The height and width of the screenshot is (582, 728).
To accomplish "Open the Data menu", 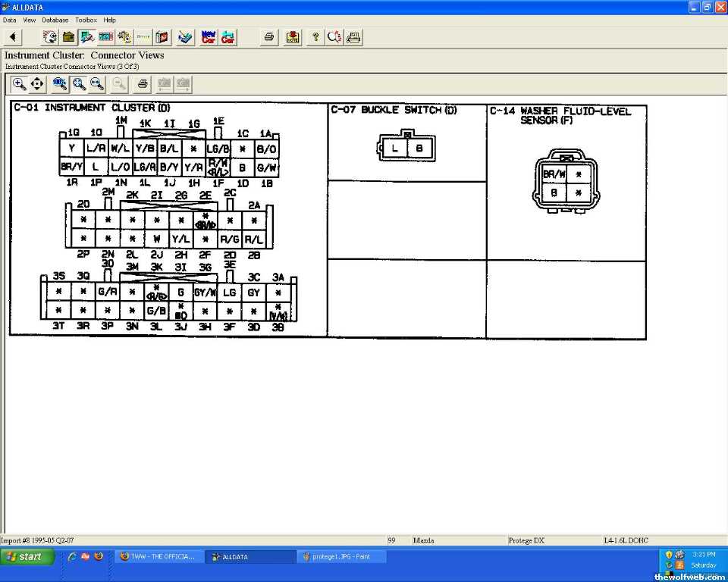I will tap(9, 20).
